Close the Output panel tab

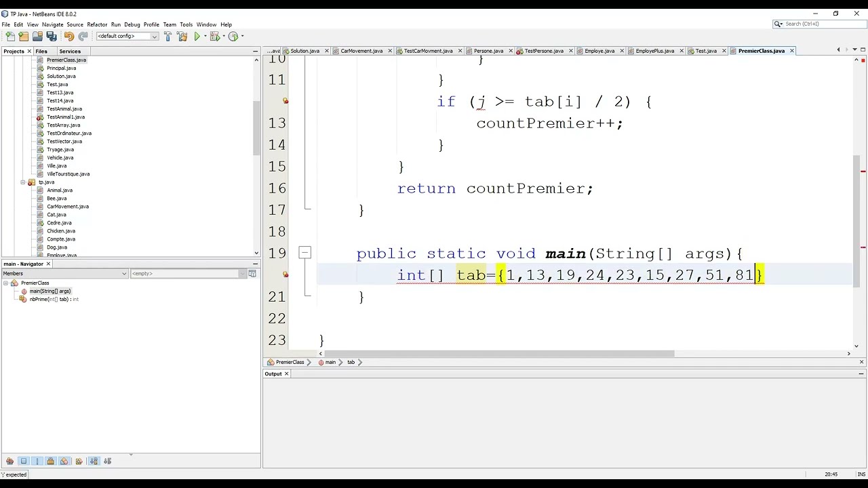pyautogui.click(x=286, y=373)
